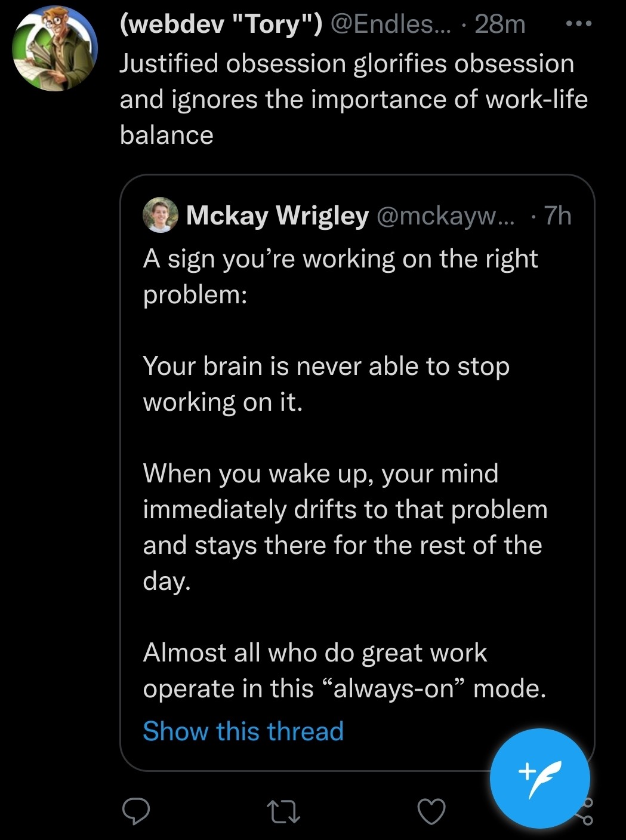Compose a new tweet with floating button

pyautogui.click(x=539, y=778)
